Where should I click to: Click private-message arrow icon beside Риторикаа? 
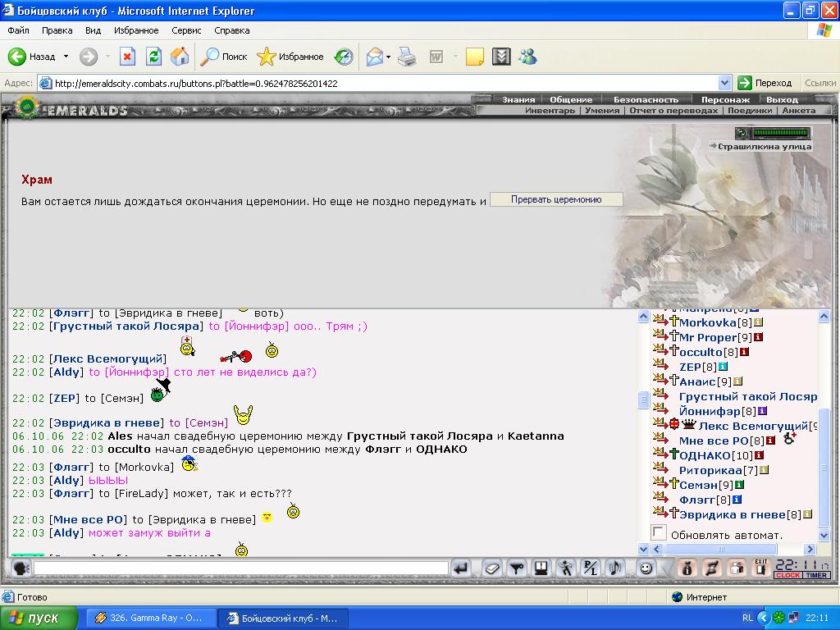660,468
